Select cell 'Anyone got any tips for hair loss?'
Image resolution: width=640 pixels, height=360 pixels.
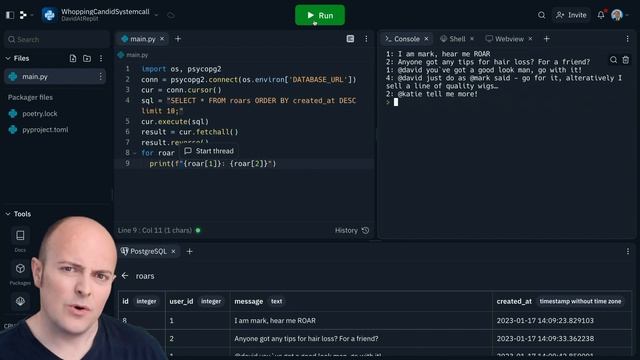point(361,339)
